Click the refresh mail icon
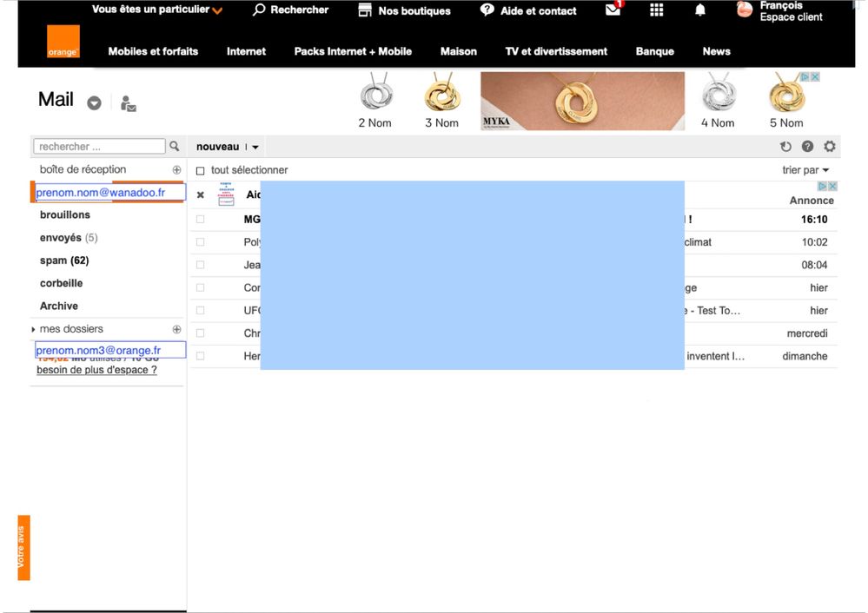This screenshot has height=613, width=868. [x=785, y=147]
